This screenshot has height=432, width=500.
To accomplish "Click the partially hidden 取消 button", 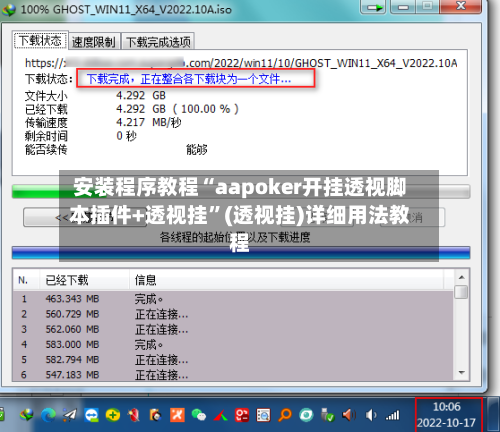I will point(413,217).
